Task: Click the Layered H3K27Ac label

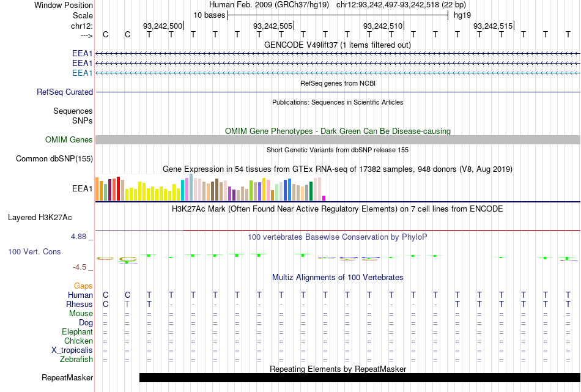Action: tap(40, 218)
